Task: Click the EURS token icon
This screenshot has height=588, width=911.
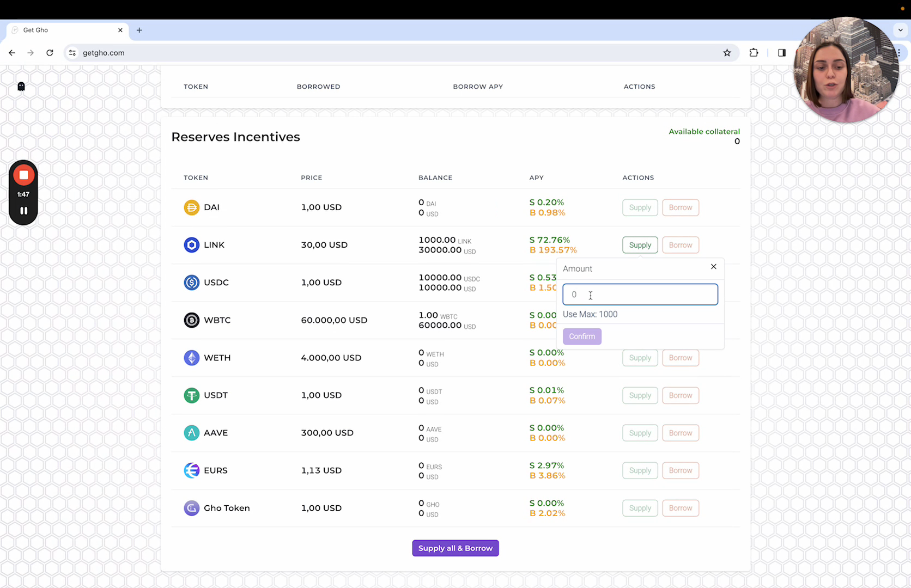Action: click(x=191, y=470)
